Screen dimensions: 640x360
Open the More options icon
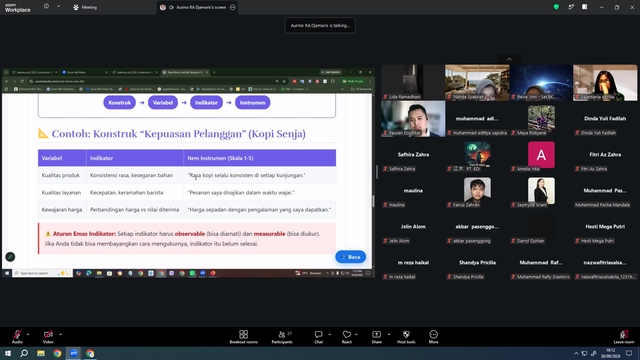[x=433, y=337]
